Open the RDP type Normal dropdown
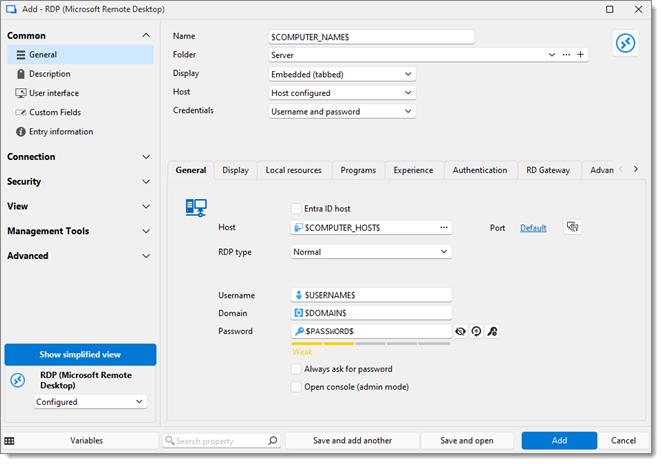The image size is (662, 464). [371, 252]
